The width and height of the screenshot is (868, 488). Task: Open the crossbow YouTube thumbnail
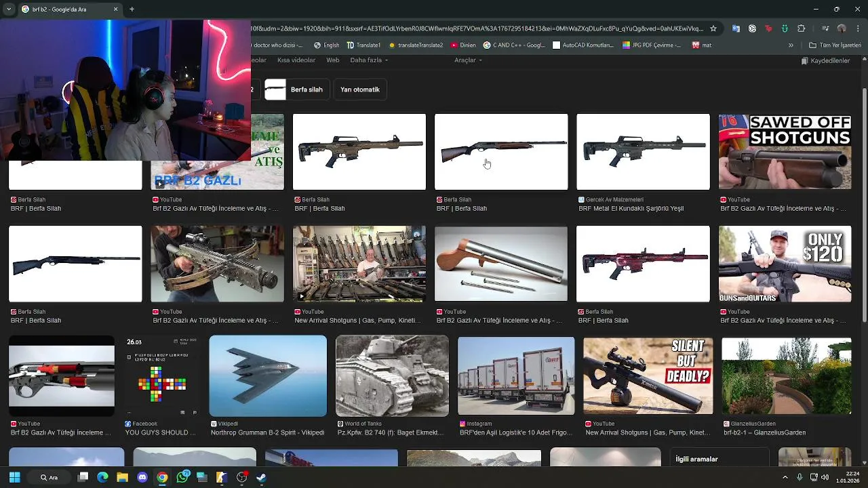[x=217, y=264]
